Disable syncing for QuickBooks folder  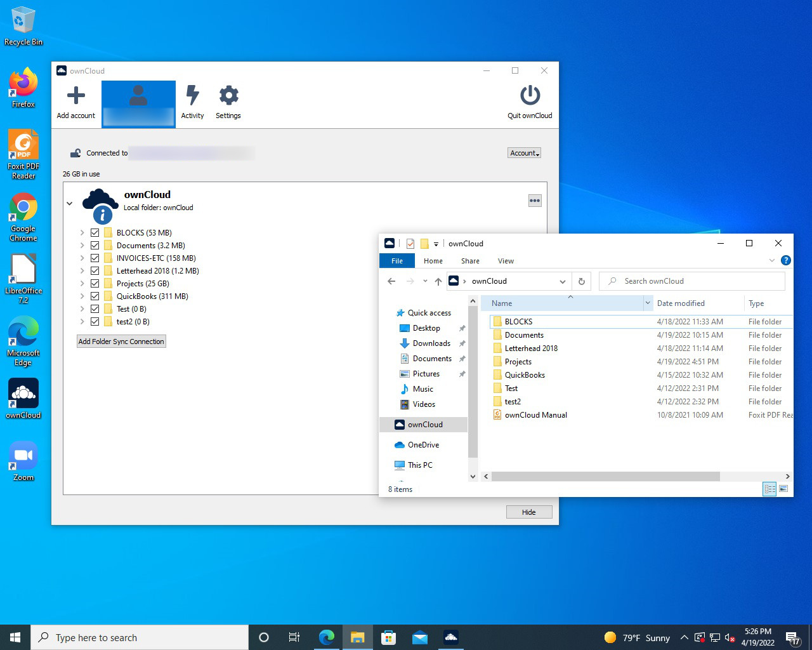pyautogui.click(x=94, y=296)
